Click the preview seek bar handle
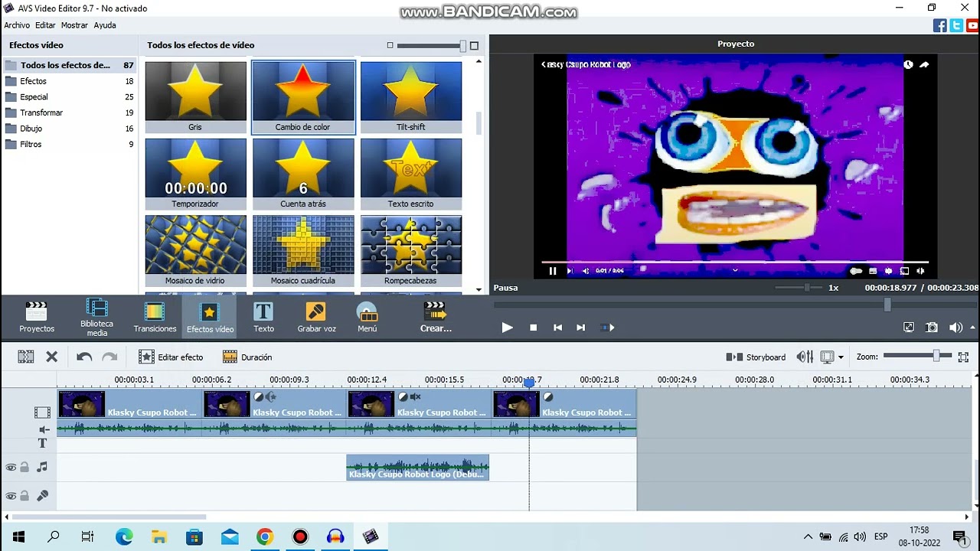 pyautogui.click(x=887, y=305)
